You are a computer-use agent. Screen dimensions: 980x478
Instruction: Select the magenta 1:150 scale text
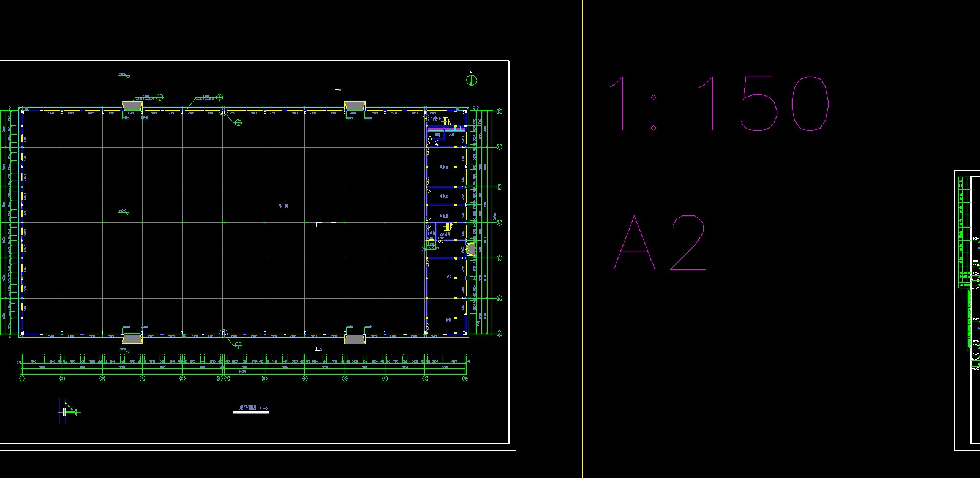[x=719, y=104]
